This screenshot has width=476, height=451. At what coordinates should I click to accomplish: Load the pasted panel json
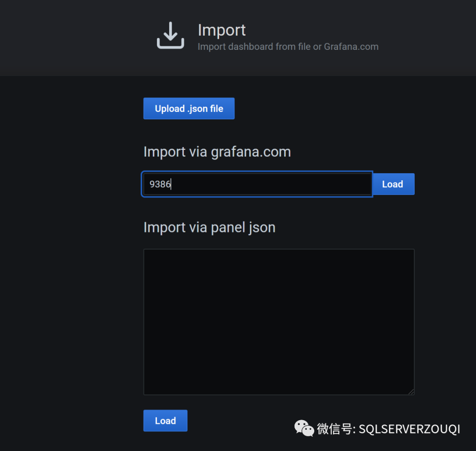click(165, 421)
